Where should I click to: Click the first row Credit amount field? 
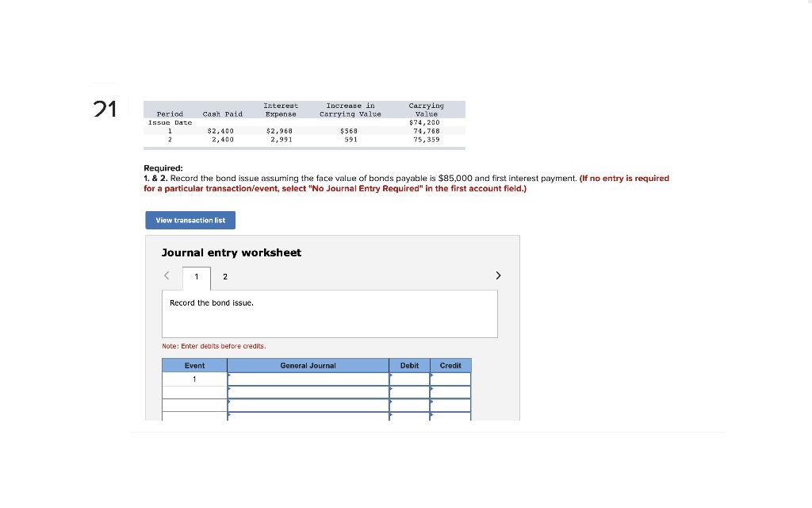[x=450, y=379]
